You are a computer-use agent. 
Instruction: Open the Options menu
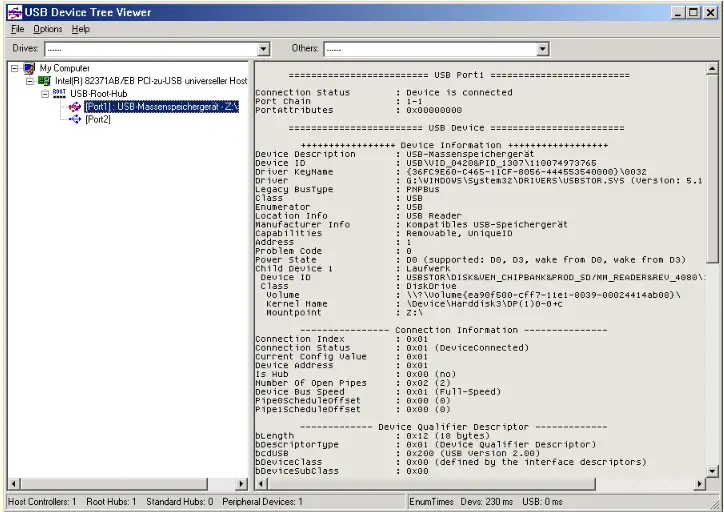point(48,29)
